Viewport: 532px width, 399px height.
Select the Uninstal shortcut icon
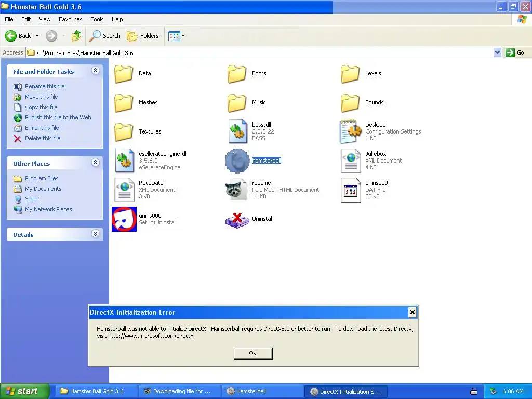pos(237,220)
